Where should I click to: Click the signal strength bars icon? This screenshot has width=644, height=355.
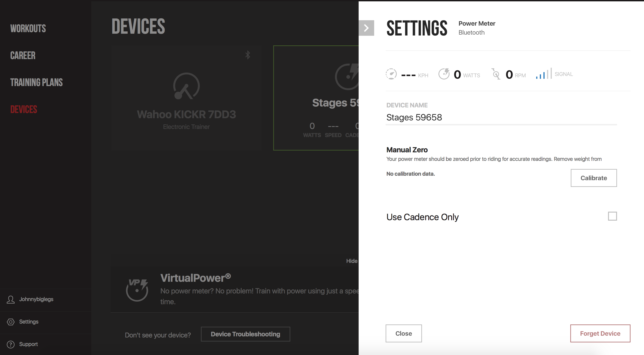coord(544,73)
